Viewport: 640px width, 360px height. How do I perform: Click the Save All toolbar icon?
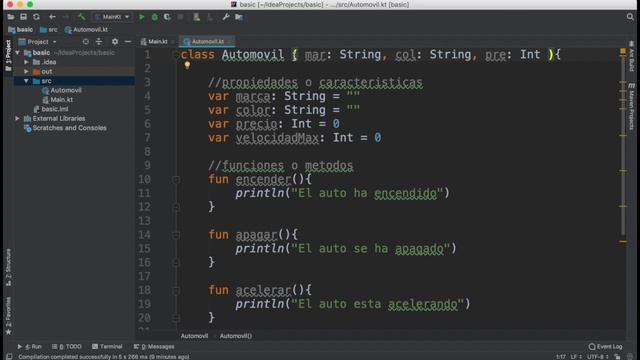tap(23, 17)
